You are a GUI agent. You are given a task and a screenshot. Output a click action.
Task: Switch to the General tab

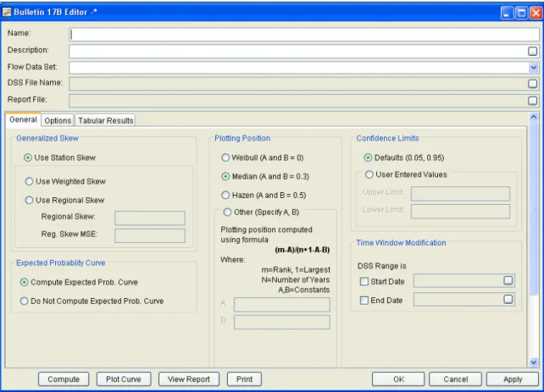tap(23, 120)
